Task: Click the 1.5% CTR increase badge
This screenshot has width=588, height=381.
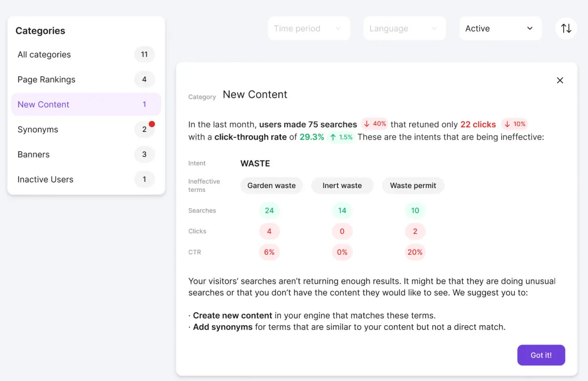Action: click(x=342, y=137)
